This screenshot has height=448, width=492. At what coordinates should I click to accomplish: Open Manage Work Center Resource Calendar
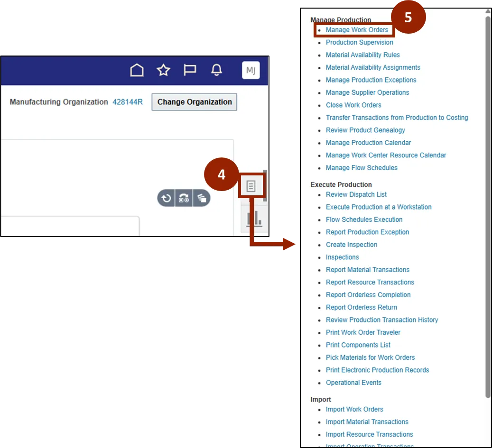point(386,155)
